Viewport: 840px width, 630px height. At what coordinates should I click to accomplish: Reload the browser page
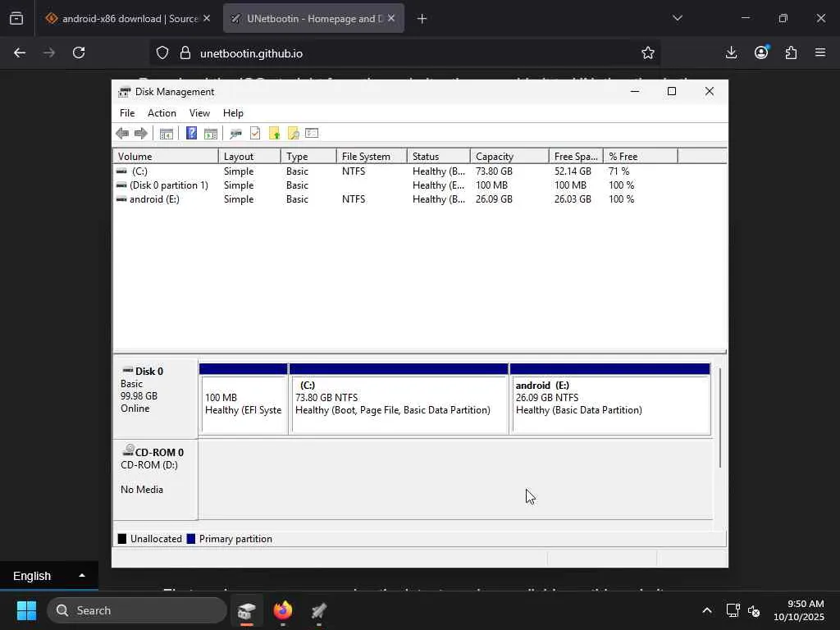tap(79, 52)
